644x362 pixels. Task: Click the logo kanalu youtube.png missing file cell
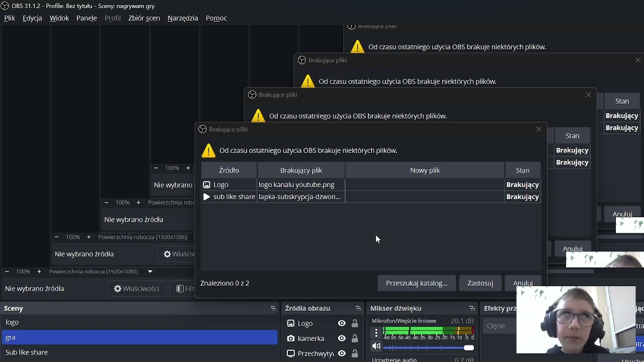[301, 185]
